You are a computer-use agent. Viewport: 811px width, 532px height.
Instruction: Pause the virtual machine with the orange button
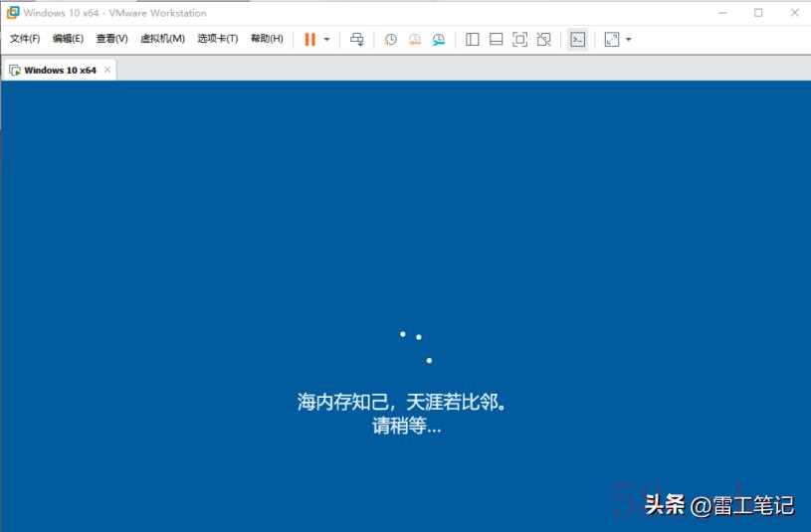pos(309,40)
